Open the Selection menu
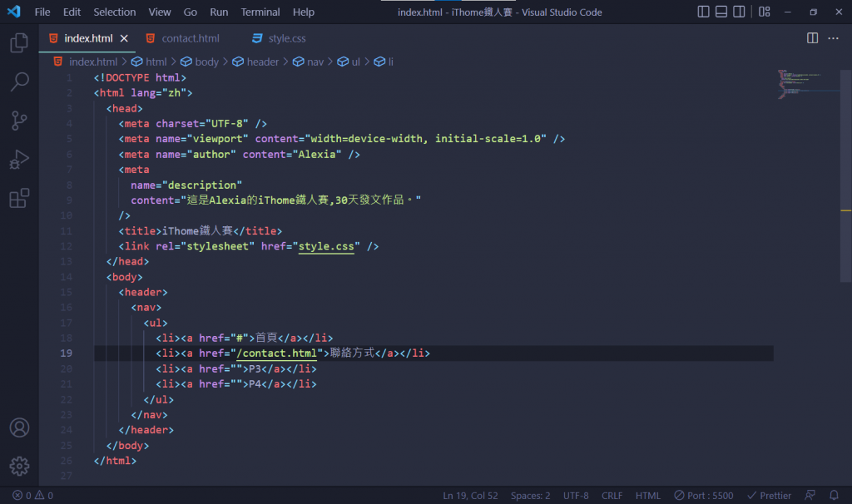Viewport: 852px width, 504px height. point(115,12)
